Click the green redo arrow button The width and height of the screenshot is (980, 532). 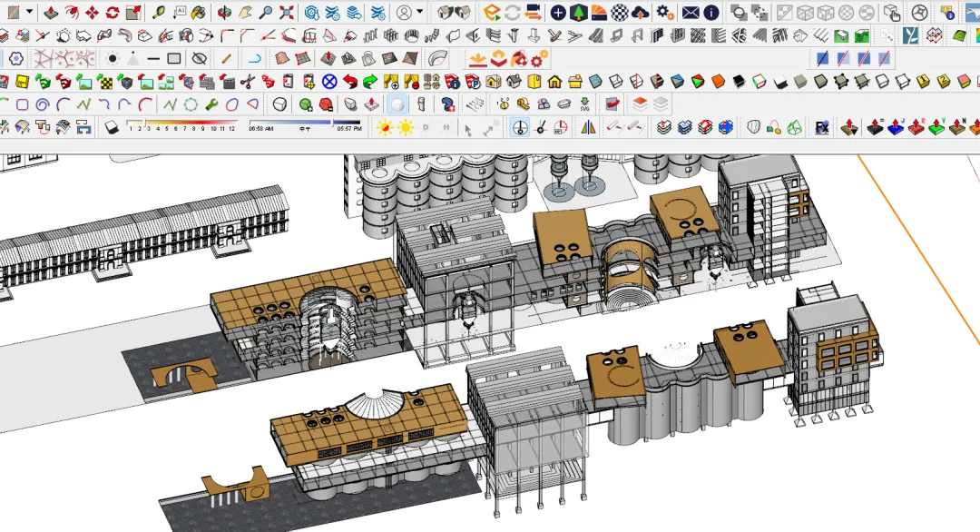[x=370, y=82]
